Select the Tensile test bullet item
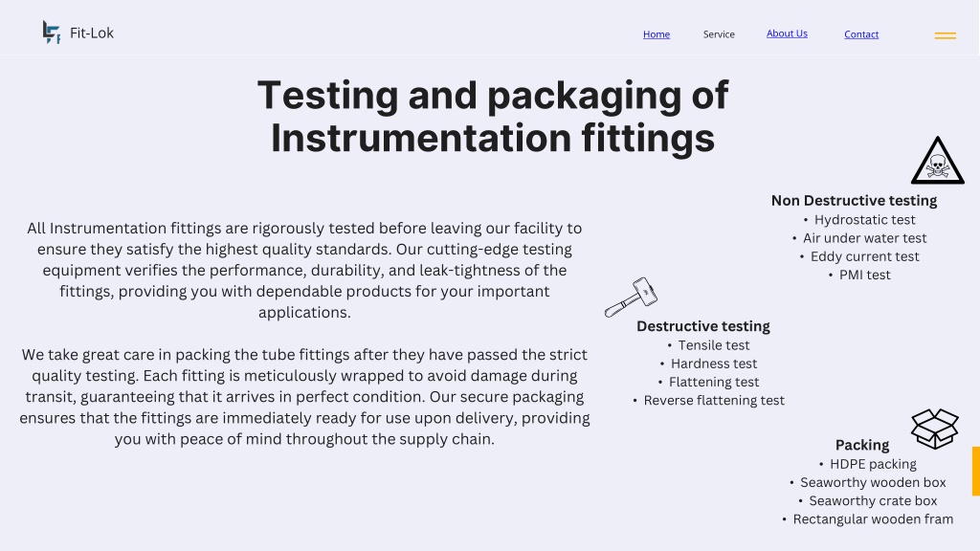This screenshot has width=980, height=551. pyautogui.click(x=714, y=345)
